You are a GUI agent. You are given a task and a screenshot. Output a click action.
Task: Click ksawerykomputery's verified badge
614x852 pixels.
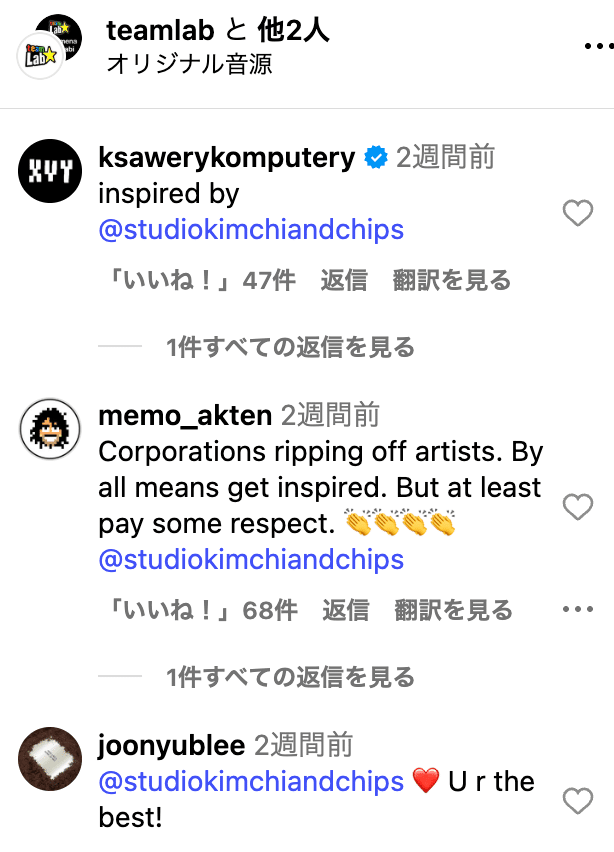[x=375, y=158]
